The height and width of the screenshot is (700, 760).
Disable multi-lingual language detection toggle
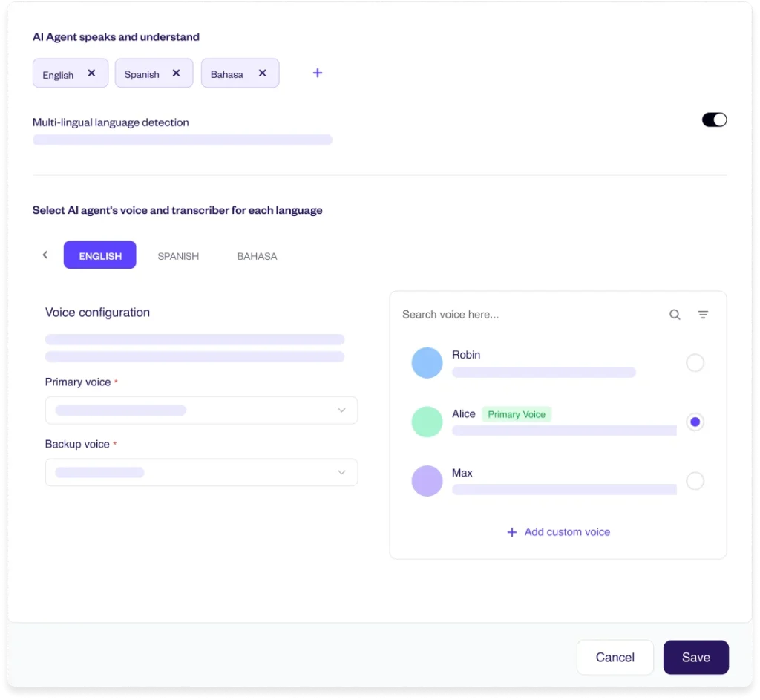[714, 120]
